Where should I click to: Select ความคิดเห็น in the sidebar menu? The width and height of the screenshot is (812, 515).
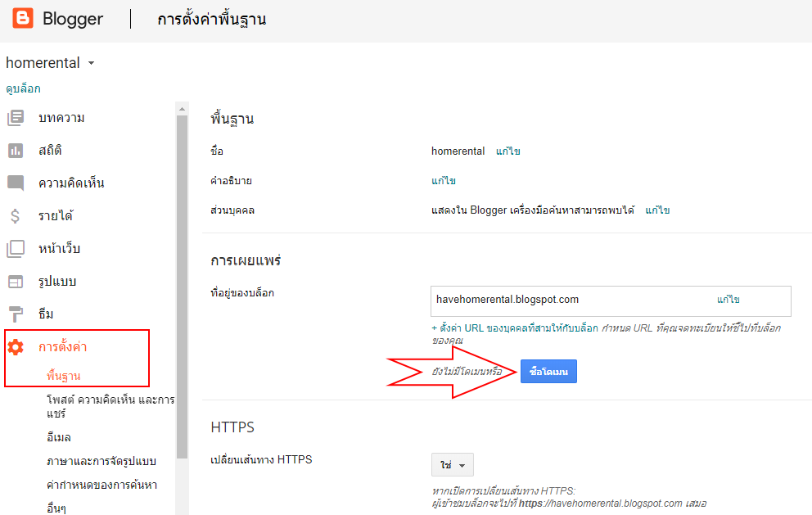71,183
